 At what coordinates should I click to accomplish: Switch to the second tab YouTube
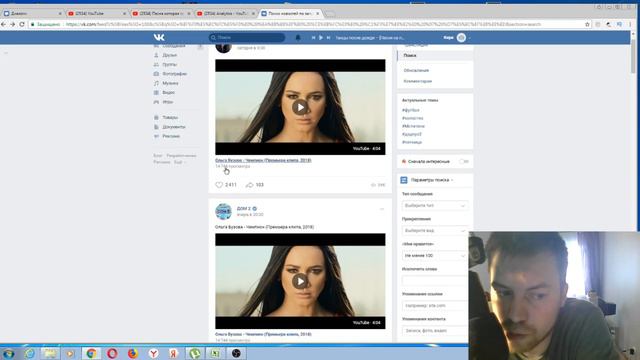point(97,13)
